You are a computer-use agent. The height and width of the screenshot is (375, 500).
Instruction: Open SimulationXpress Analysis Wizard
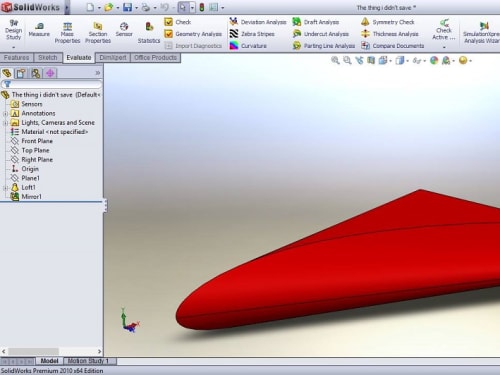481,33
